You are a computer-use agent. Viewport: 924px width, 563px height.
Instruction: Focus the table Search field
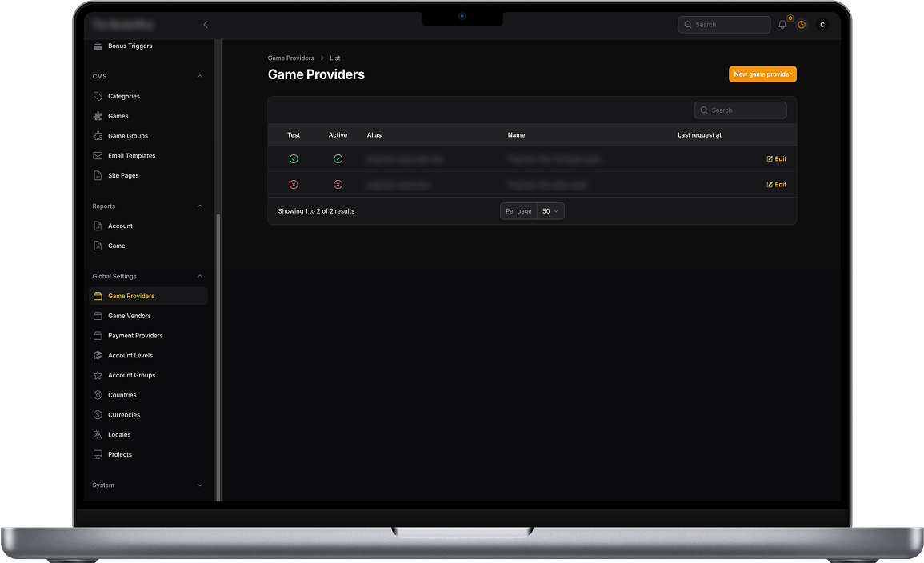740,110
